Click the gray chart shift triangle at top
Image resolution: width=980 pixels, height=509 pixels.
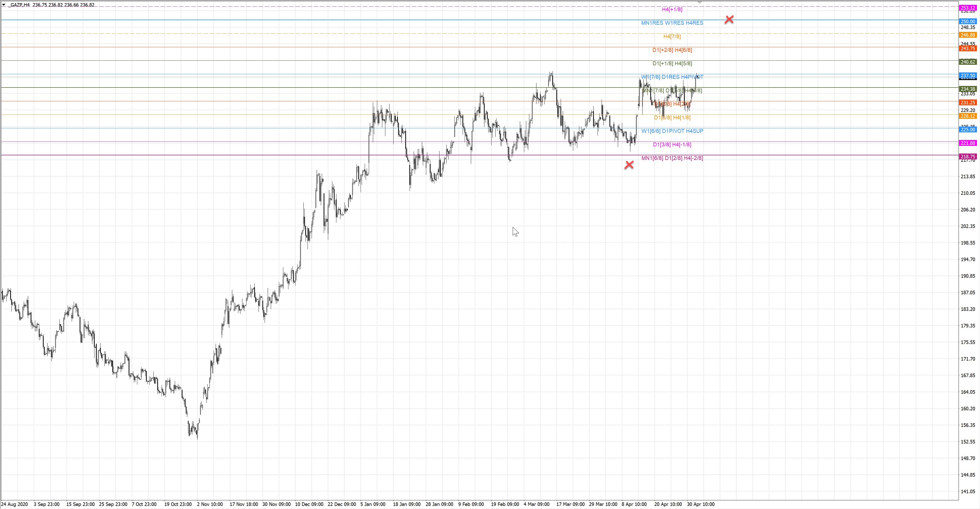pyautogui.click(x=699, y=3)
